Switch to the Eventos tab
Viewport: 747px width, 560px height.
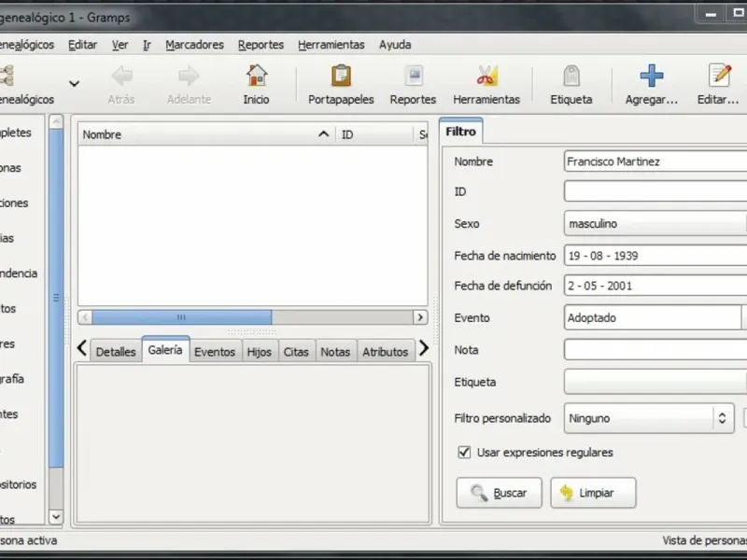coord(215,352)
